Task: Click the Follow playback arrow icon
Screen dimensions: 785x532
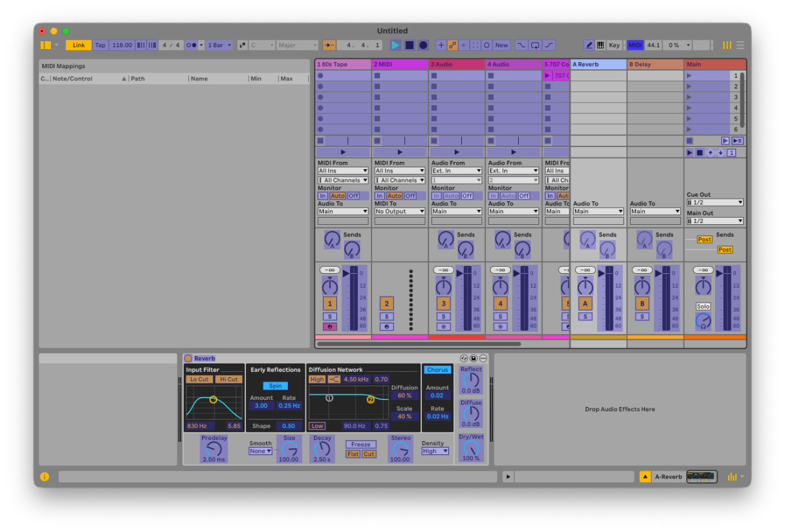Action: [330, 45]
